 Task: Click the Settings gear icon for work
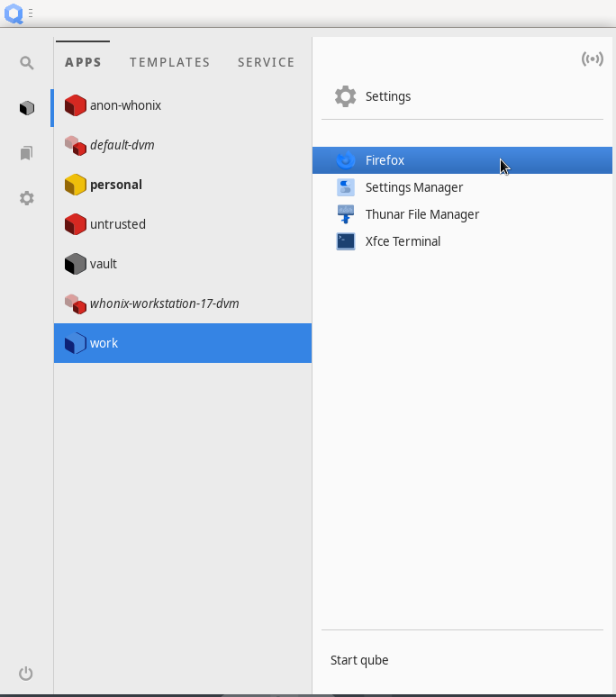point(345,96)
